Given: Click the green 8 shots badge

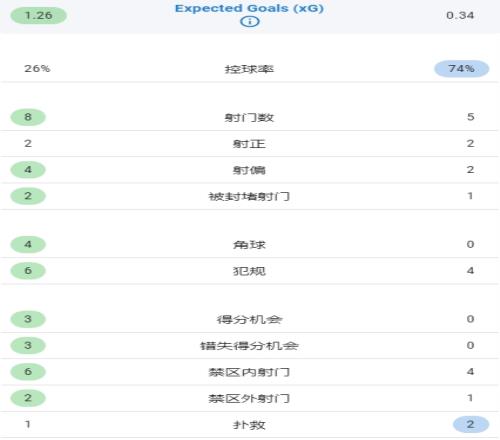Looking at the screenshot, I should 28,117.
